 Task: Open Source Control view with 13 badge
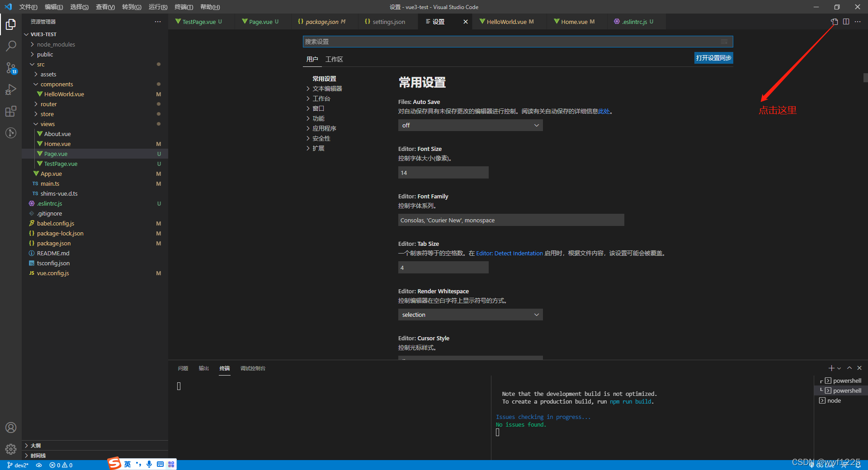coord(11,68)
